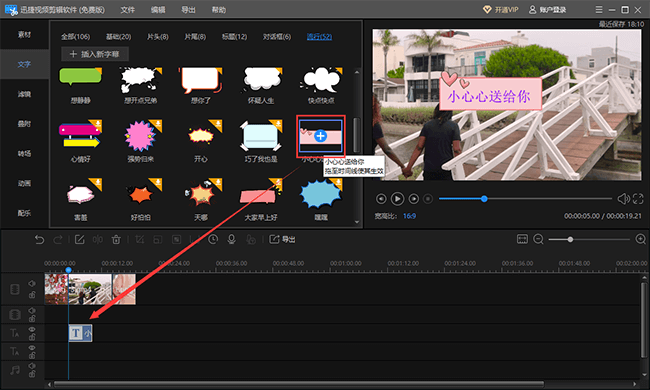The image size is (650, 390).
Task: Click the preview progress slider handle
Action: (x=484, y=199)
